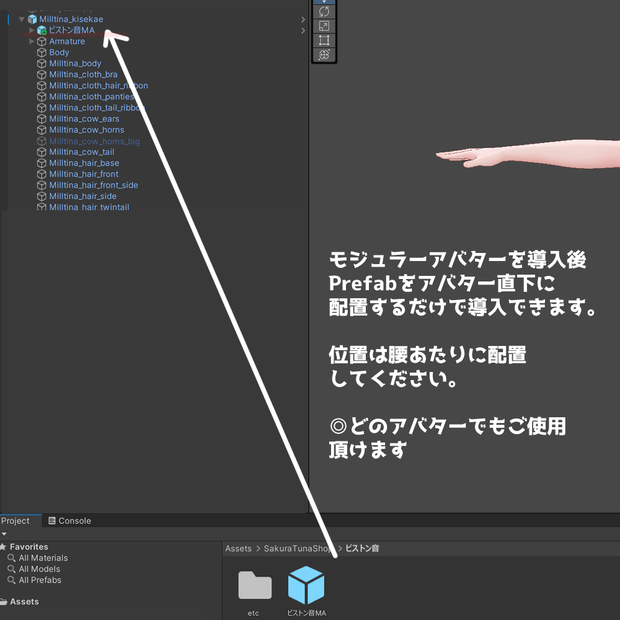Click the Milltina_kisekae prefab cube icon
Image resolution: width=620 pixels, height=620 pixels.
(x=32, y=19)
